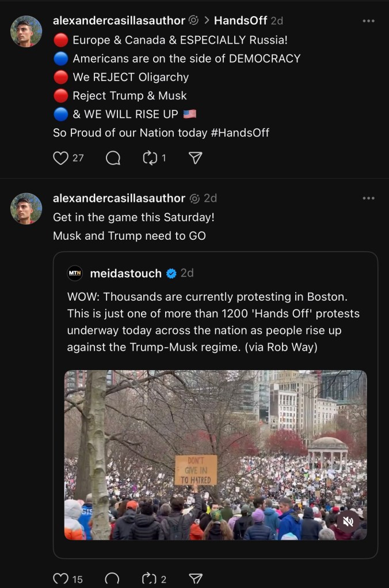The height and width of the screenshot is (588, 389).
Task: Like the first post with 27 likes
Action: pyautogui.click(x=61, y=158)
